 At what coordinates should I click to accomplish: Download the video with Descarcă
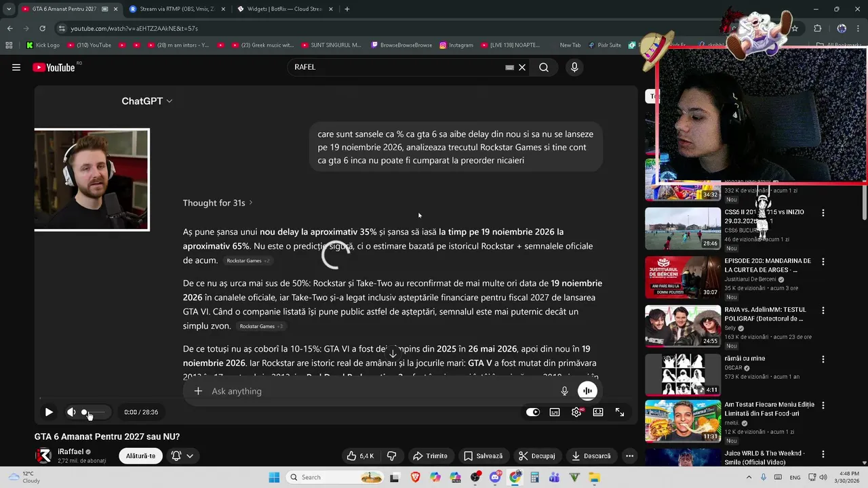pyautogui.click(x=591, y=456)
